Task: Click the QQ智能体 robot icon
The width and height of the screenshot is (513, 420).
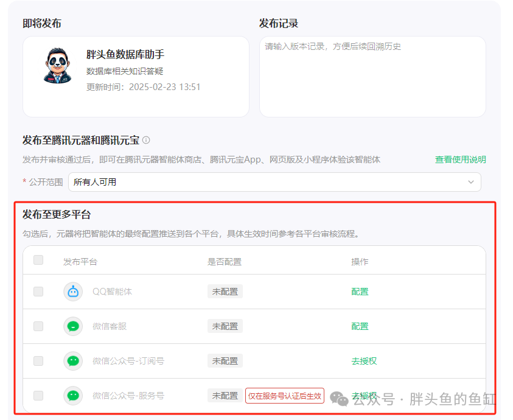Action: (73, 292)
